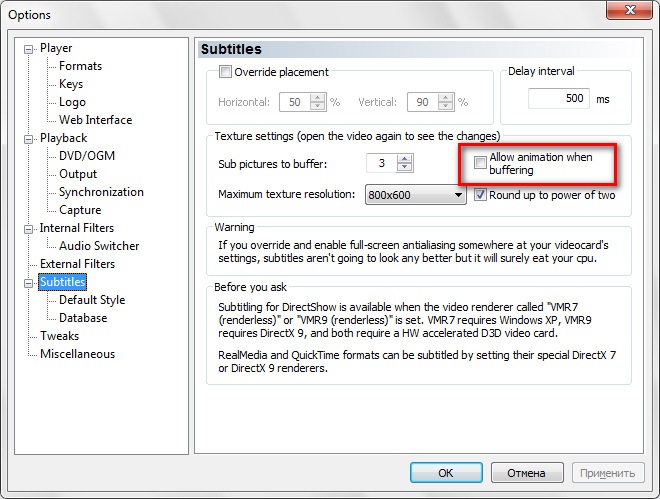Click the Delay interval input field

point(558,99)
